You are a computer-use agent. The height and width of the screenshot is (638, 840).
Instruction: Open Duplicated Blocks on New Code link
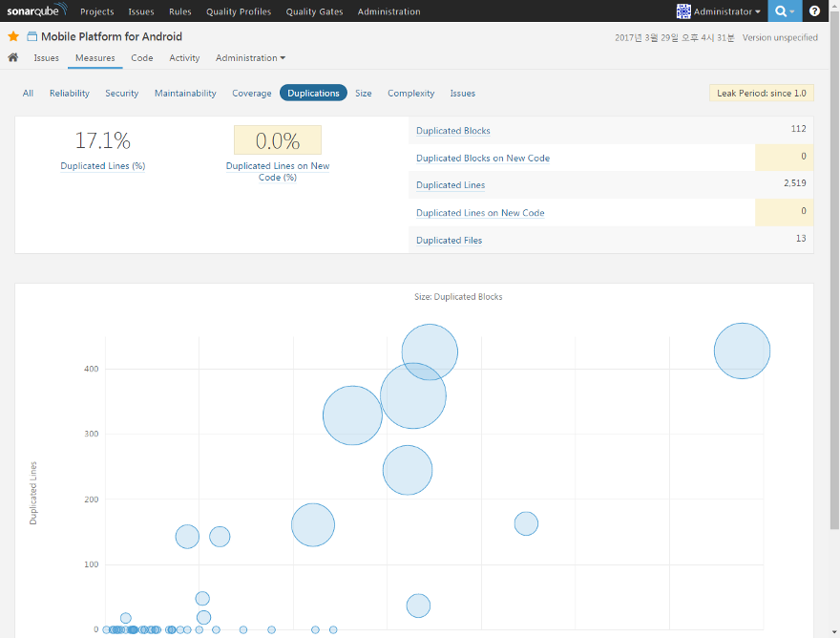(x=483, y=159)
